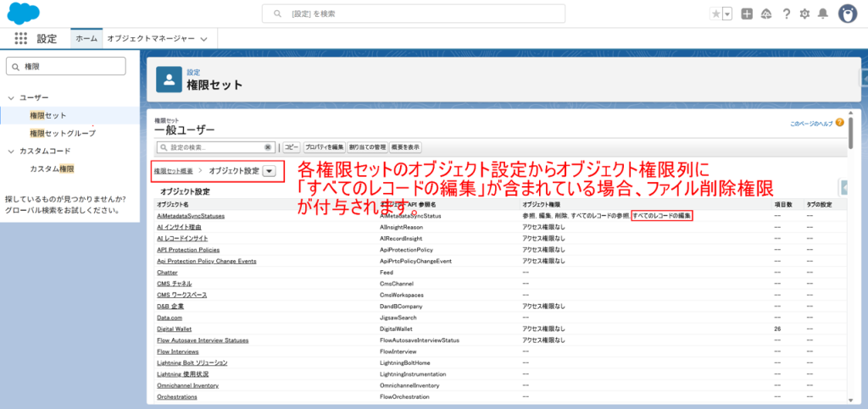
Task: Expand the collapsed side panel arrow at right
Action: (845, 188)
